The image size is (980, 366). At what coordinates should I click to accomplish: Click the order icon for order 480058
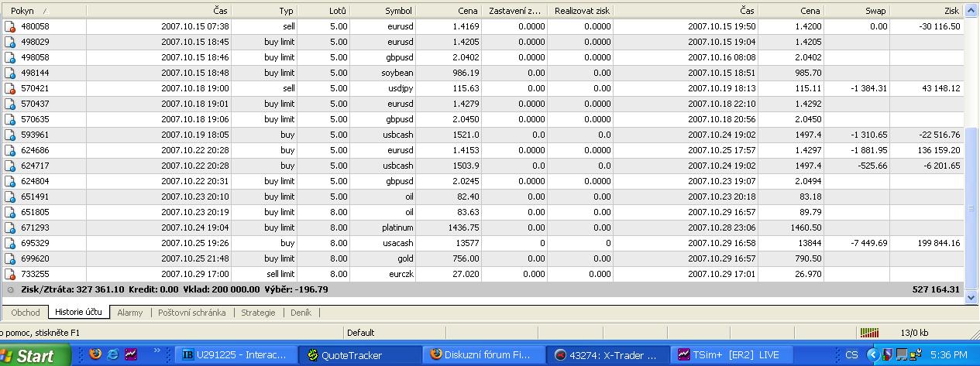click(10, 26)
